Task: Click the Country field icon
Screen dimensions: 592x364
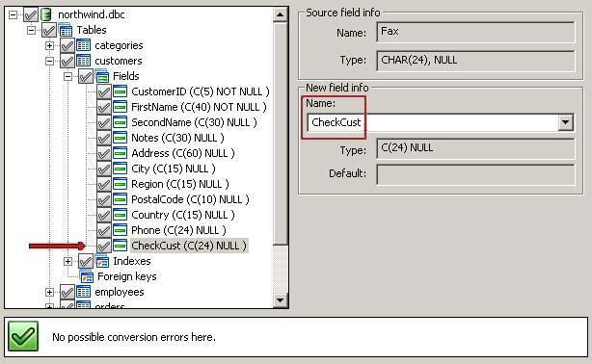Action: 121,215
